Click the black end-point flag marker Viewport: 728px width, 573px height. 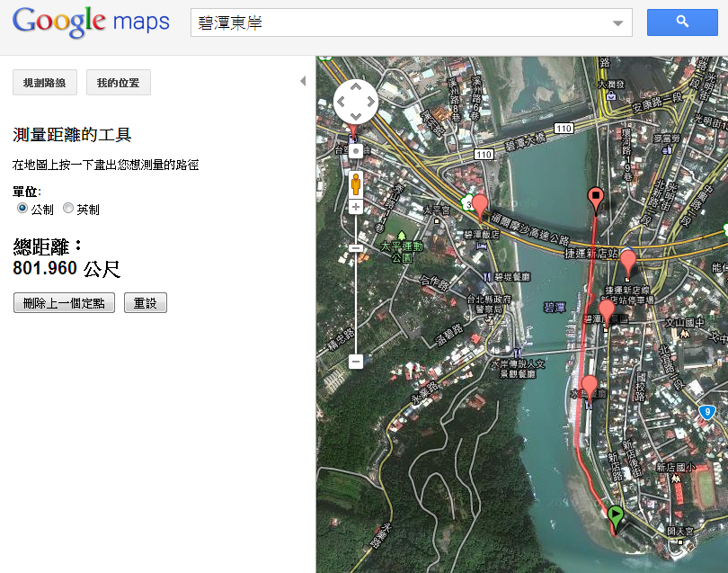pyautogui.click(x=594, y=199)
